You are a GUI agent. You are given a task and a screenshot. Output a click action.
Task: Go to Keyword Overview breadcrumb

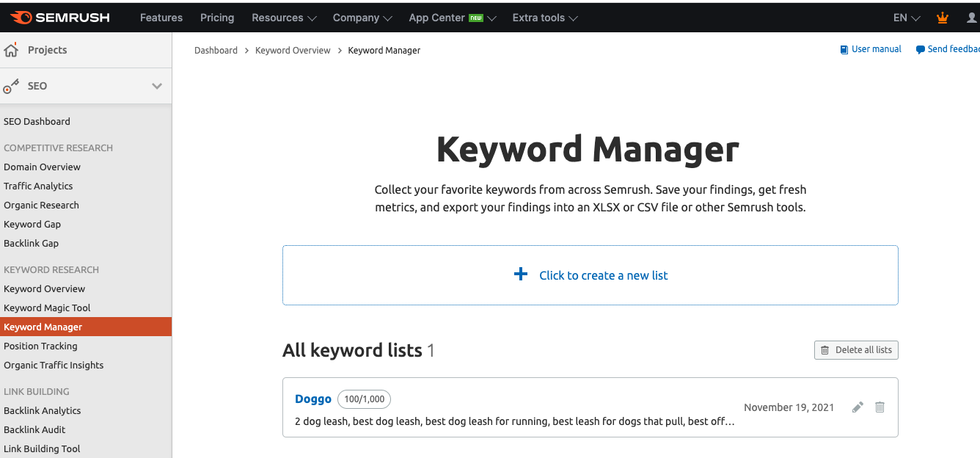point(293,51)
